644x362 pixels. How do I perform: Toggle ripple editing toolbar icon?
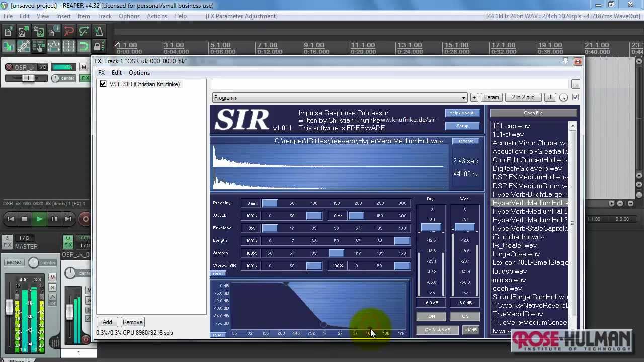click(x=38, y=46)
